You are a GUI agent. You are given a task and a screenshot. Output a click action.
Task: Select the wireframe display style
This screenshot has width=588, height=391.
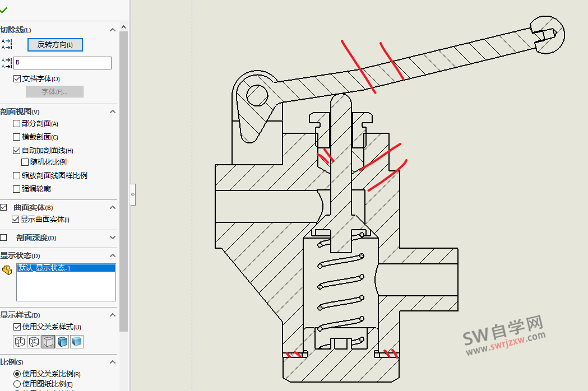pyautogui.click(x=20, y=341)
